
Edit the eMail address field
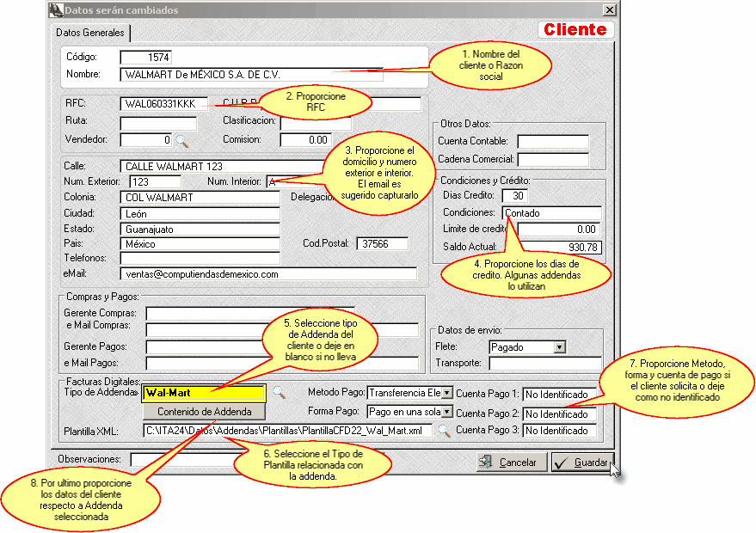point(268,273)
